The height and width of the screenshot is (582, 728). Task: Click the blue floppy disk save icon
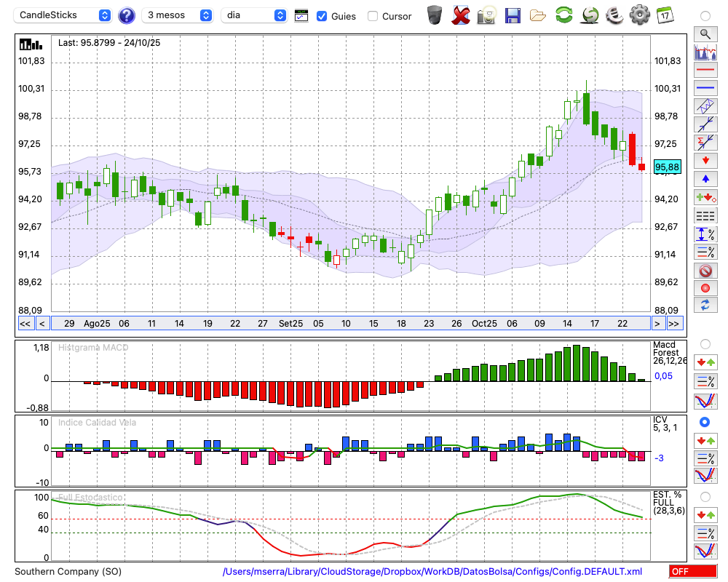(x=513, y=15)
